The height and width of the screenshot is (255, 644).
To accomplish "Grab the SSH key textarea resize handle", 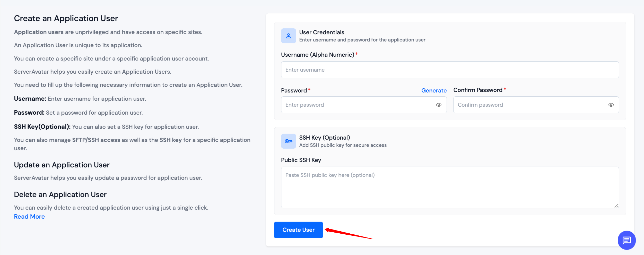I will [616, 206].
